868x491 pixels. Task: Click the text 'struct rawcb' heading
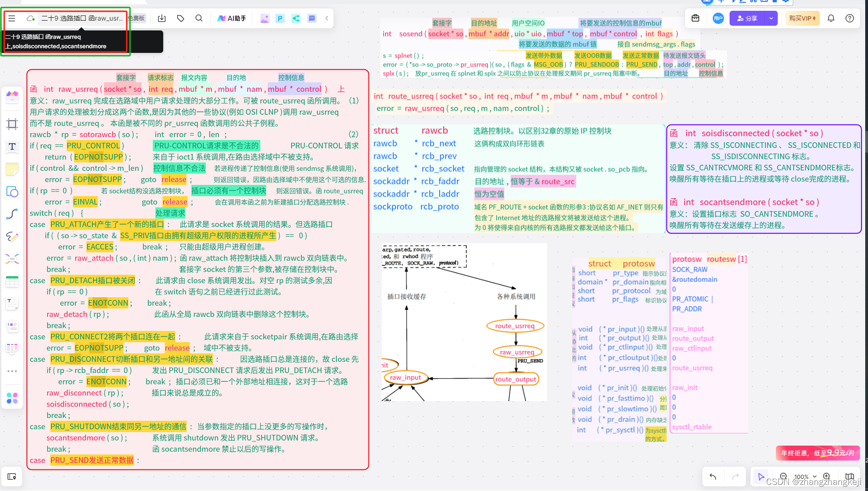click(411, 131)
